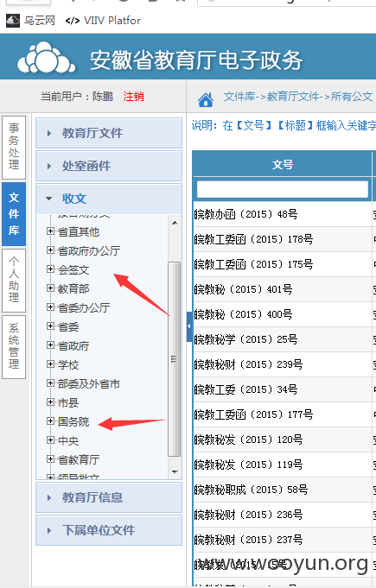The image size is (376, 588).
Task: Click the tree list scrollbar thumb
Action: (x=174, y=359)
